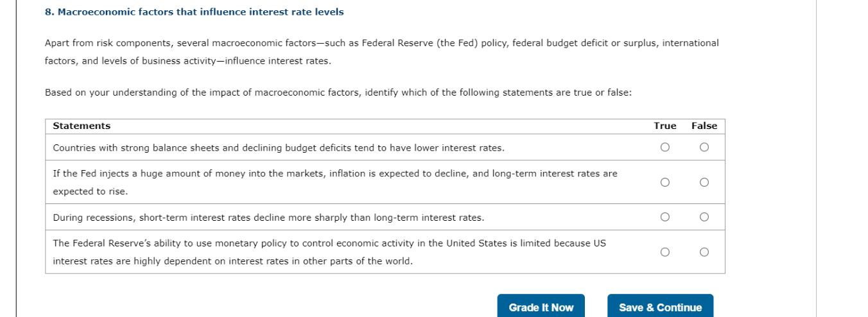Click the statement about the Fed injecting money

pos(335,182)
